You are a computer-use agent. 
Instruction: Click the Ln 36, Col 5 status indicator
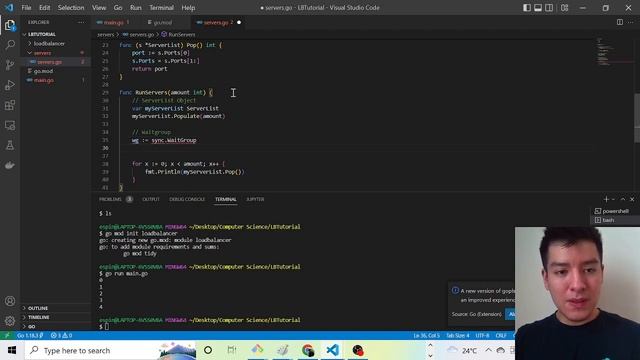click(427, 336)
